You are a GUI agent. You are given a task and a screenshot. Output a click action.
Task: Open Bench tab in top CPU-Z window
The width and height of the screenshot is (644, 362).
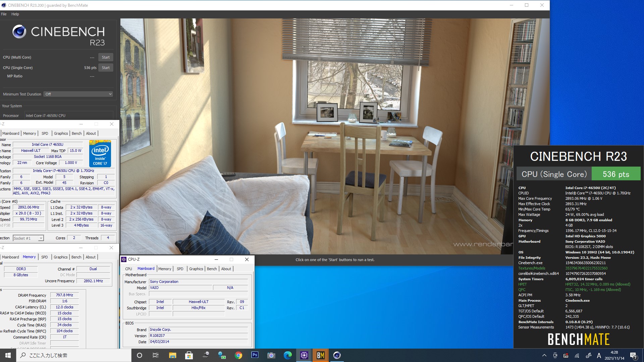[x=76, y=133]
